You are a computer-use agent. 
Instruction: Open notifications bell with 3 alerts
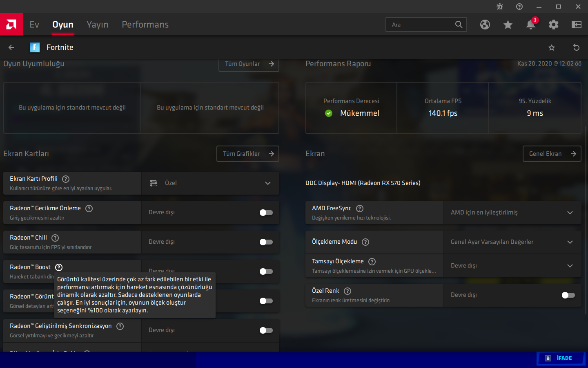pyautogui.click(x=531, y=25)
